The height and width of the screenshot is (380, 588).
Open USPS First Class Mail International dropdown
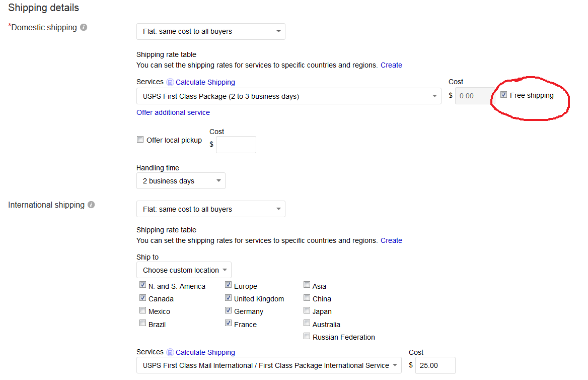269,365
